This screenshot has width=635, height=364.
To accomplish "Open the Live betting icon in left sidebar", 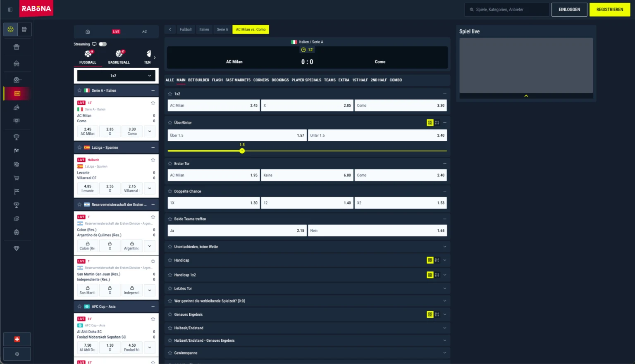I will [x=17, y=93].
